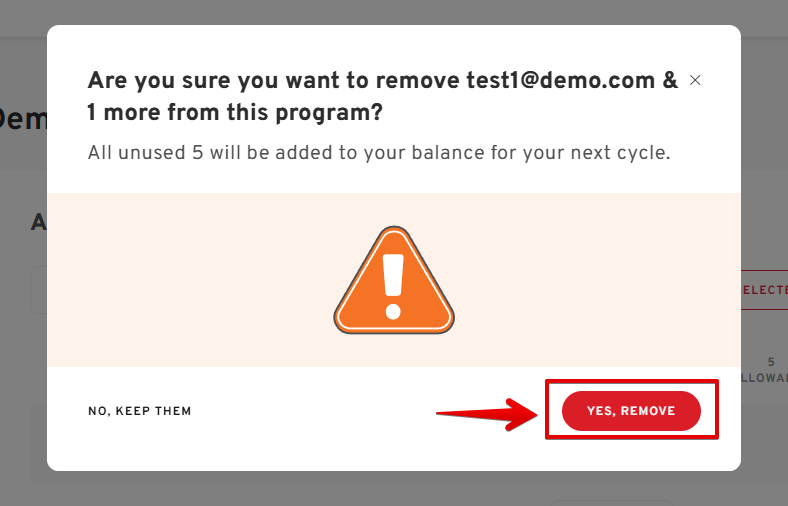Confirm with the YES, REMOVE button
The image size is (788, 506).
(x=631, y=411)
